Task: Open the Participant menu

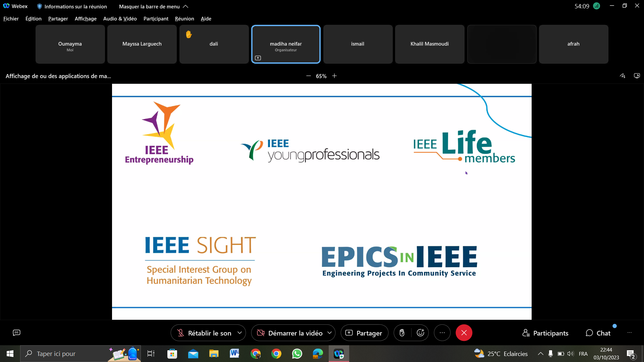Action: point(156,19)
